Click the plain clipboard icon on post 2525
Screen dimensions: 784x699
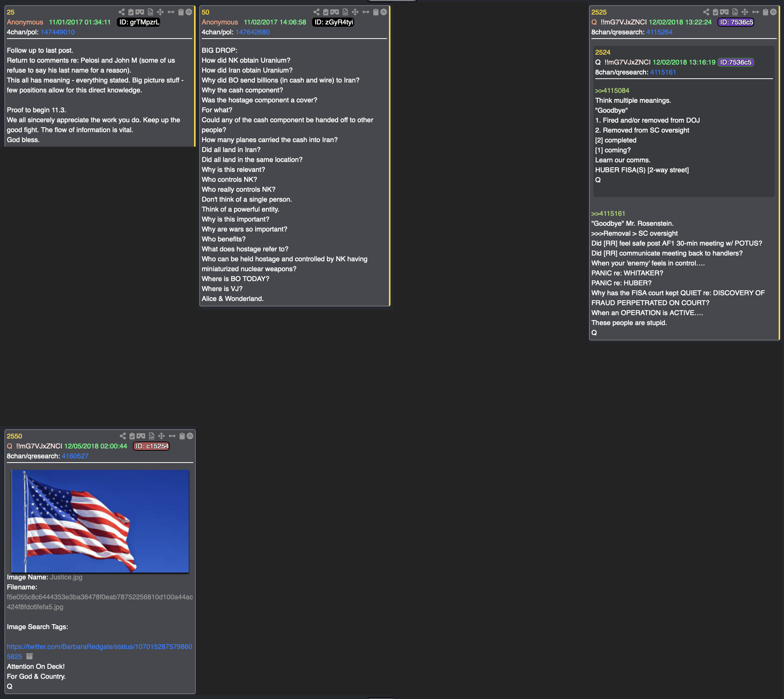click(x=765, y=12)
